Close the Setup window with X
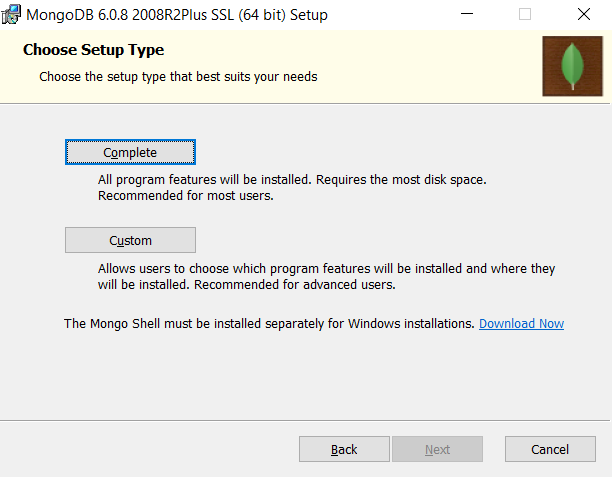The width and height of the screenshot is (612, 477). click(584, 14)
